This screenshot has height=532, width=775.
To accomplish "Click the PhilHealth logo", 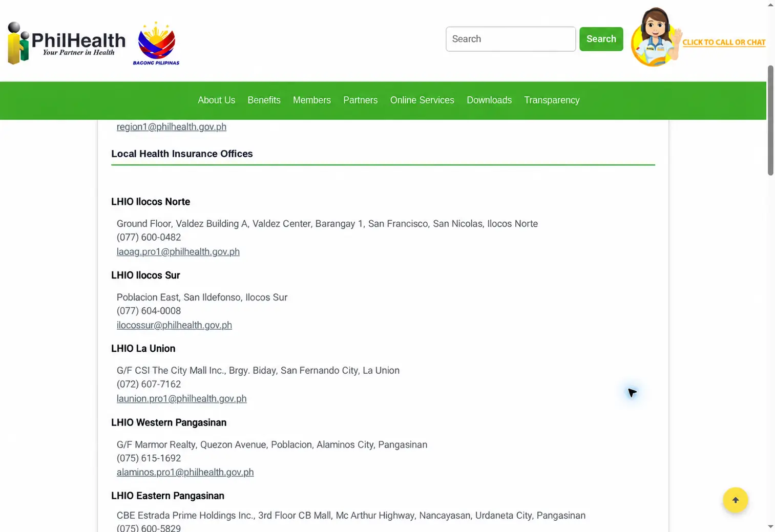I will [x=67, y=43].
